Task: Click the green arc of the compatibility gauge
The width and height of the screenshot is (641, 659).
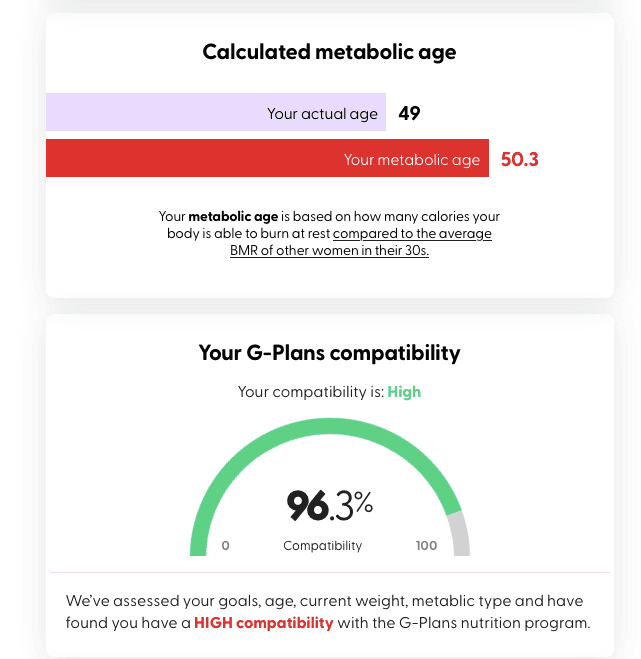Action: (329, 427)
